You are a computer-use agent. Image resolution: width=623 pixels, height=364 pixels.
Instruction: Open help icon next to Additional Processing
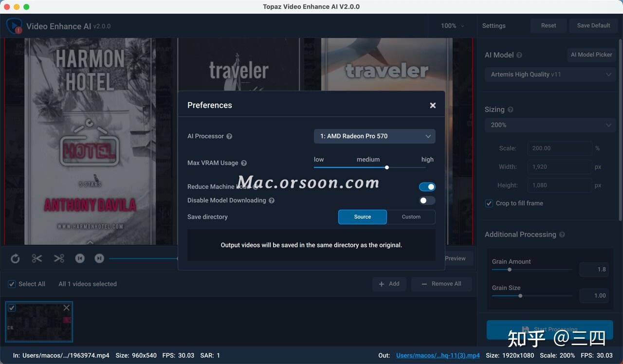[562, 235]
